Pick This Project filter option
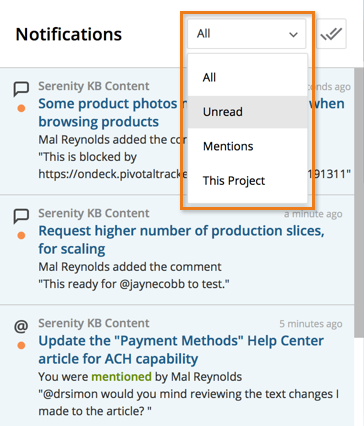The image size is (364, 426). click(247, 181)
